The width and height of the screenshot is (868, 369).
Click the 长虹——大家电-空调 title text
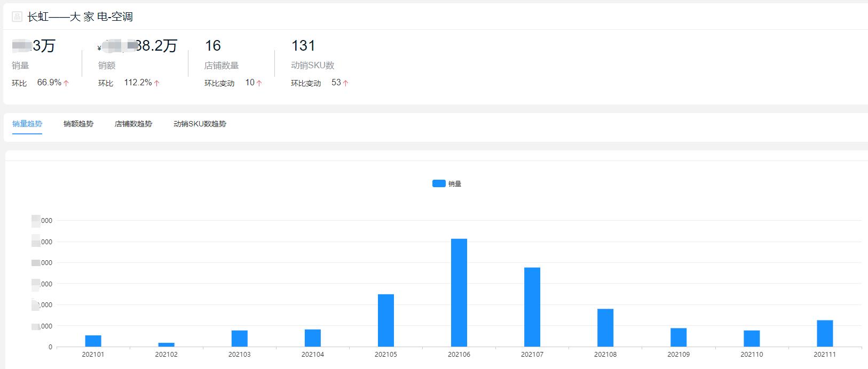tap(80, 17)
